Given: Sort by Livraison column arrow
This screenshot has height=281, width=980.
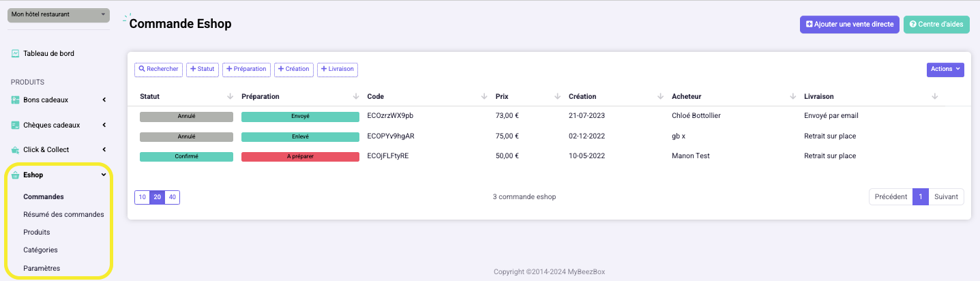Looking at the screenshot, I should tap(934, 97).
